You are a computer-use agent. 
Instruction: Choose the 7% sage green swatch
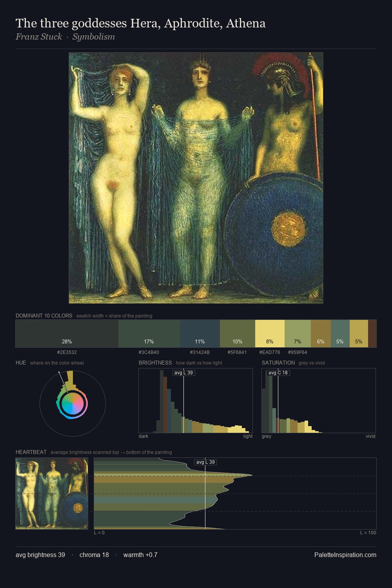298,334
